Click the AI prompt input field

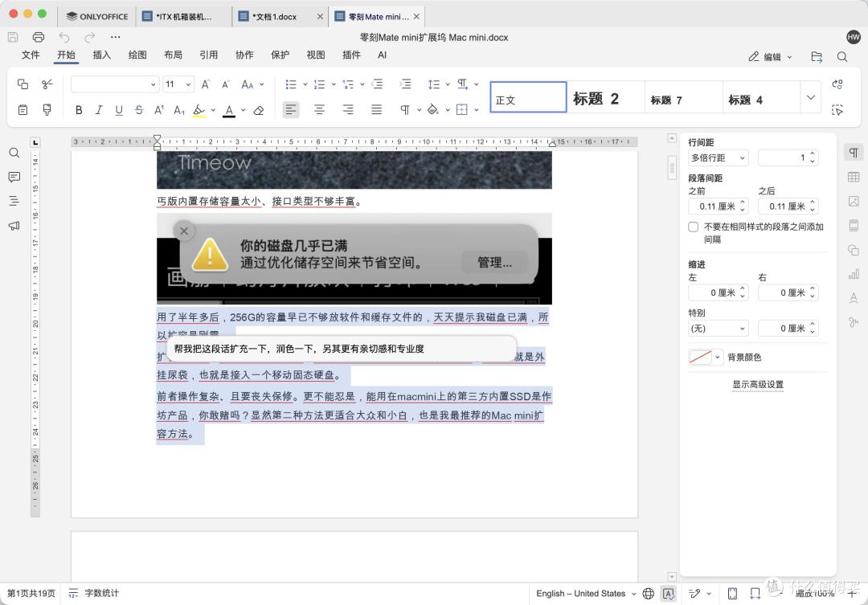342,349
